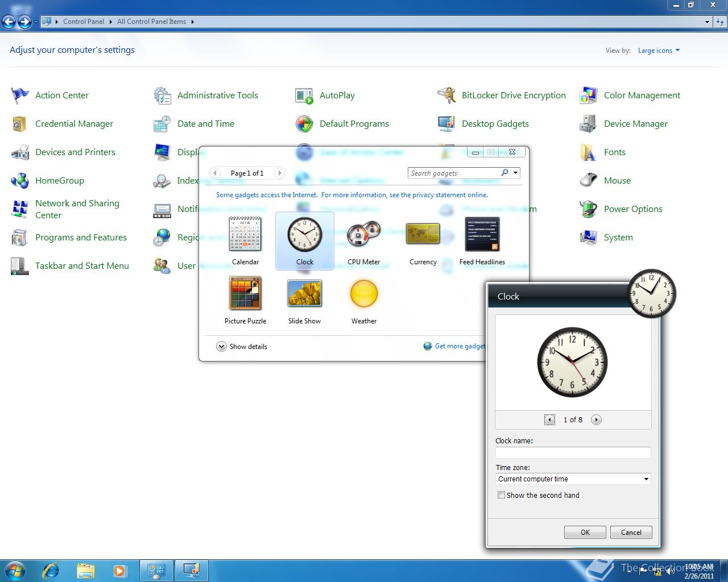Switch to Control Panel taskbar button
The image size is (728, 582).
(156, 570)
